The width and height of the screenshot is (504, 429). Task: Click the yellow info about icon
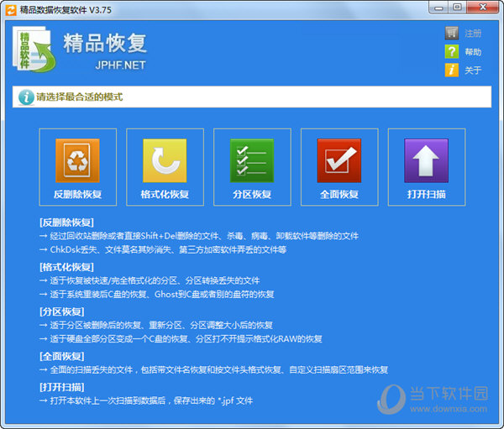[x=452, y=70]
